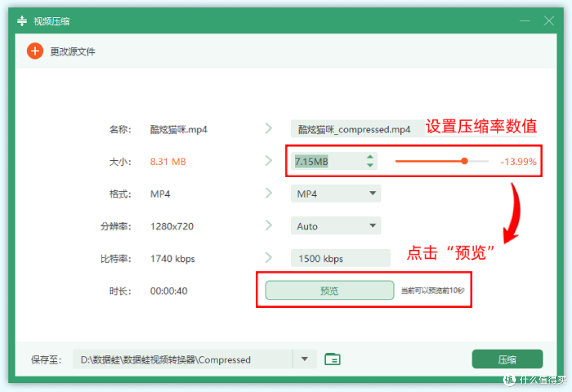The height and width of the screenshot is (392, 572).
Task: Click the chevron arrow in the 大小 row
Action: [x=269, y=161]
